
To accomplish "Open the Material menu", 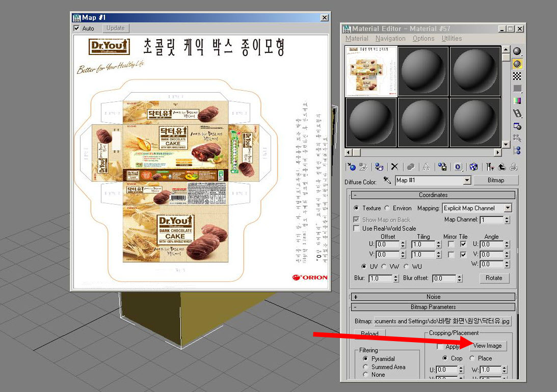I will click(x=357, y=38).
